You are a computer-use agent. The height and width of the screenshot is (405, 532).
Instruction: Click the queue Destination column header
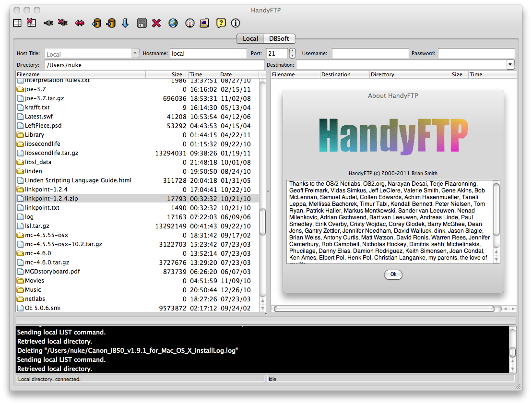[345, 74]
